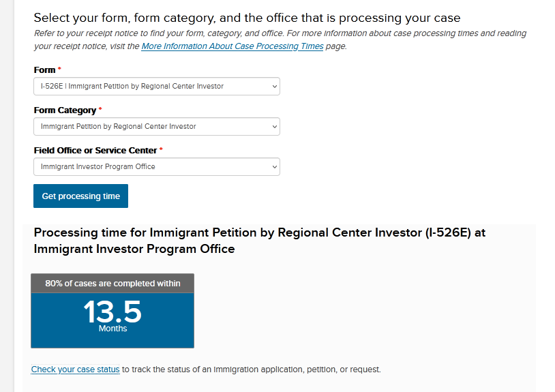
Task: Click the red asterisk beside Field Office label
Action: 161,150
